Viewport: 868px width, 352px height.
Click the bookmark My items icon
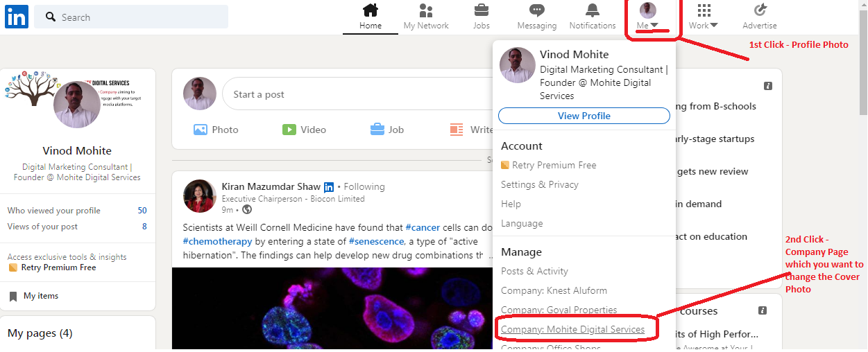[x=13, y=297]
